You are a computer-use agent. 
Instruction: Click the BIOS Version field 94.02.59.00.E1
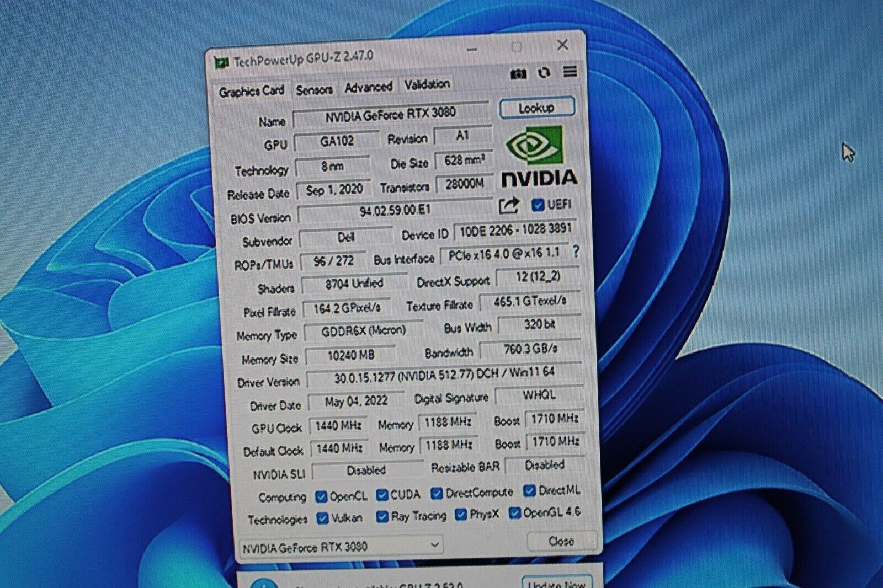tap(395, 210)
